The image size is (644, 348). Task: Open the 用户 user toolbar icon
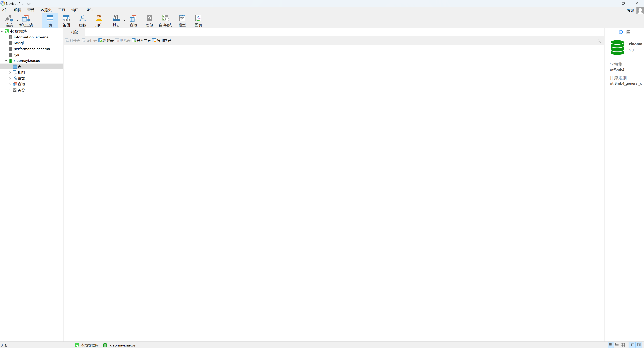pyautogui.click(x=99, y=20)
